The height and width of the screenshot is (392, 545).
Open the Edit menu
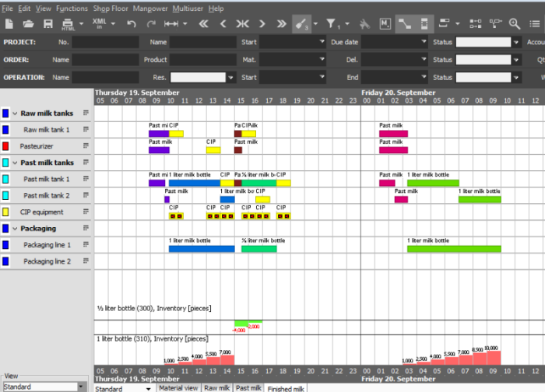(x=24, y=9)
